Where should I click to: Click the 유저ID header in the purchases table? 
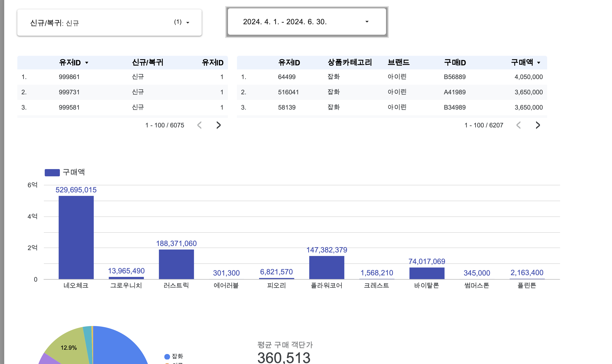pos(289,63)
